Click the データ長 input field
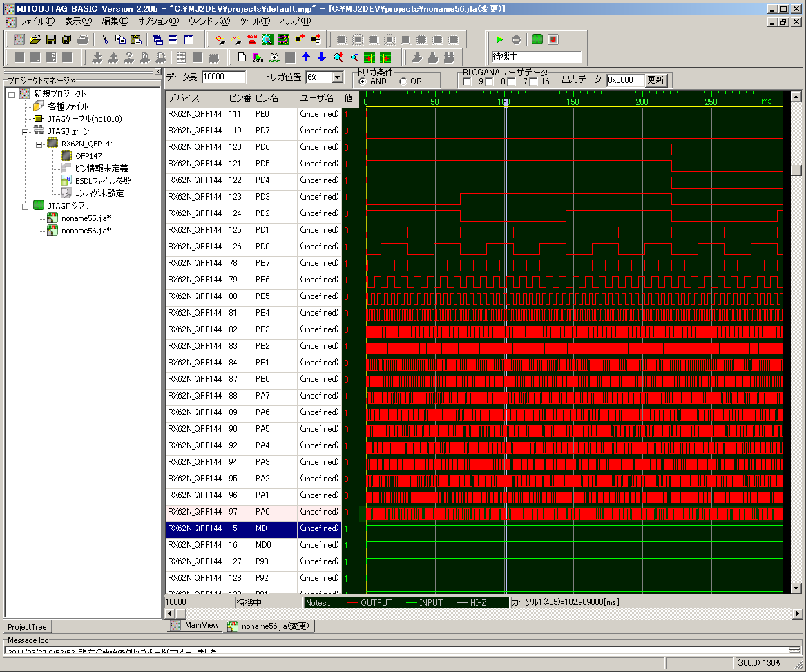806x672 pixels. pyautogui.click(x=223, y=77)
